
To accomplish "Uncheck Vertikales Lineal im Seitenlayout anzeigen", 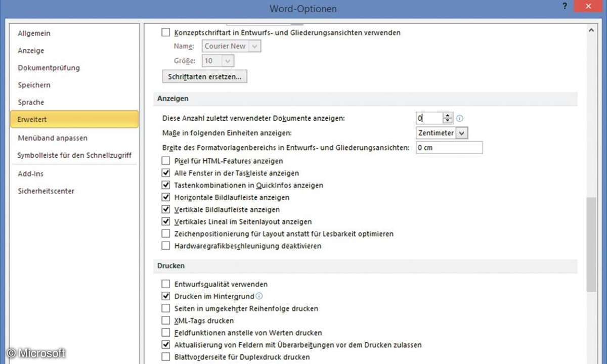I will pyautogui.click(x=166, y=221).
